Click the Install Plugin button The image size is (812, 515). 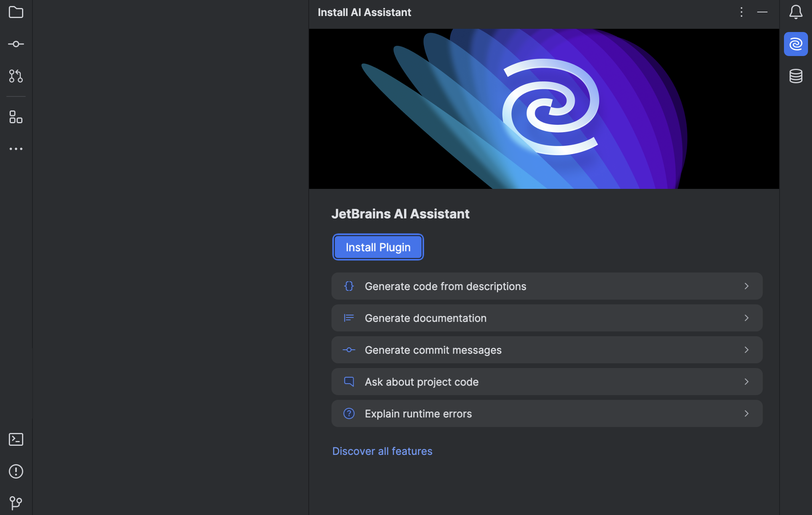pyautogui.click(x=378, y=247)
